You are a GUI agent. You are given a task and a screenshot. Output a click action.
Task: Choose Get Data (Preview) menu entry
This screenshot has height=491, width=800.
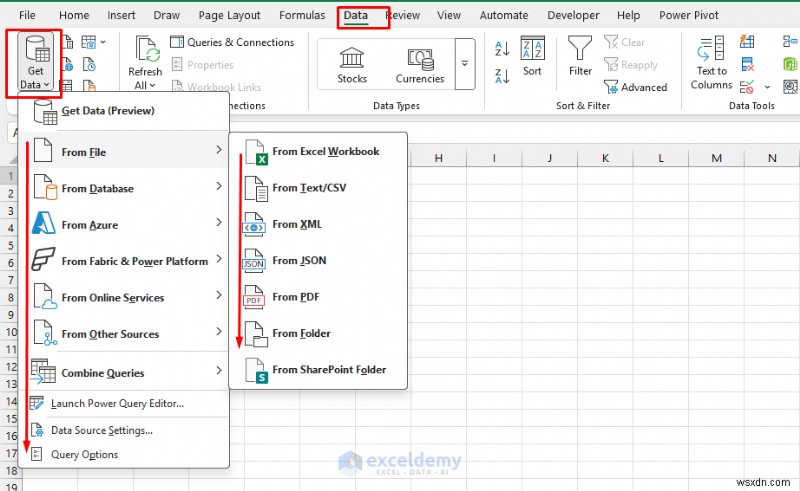124,111
